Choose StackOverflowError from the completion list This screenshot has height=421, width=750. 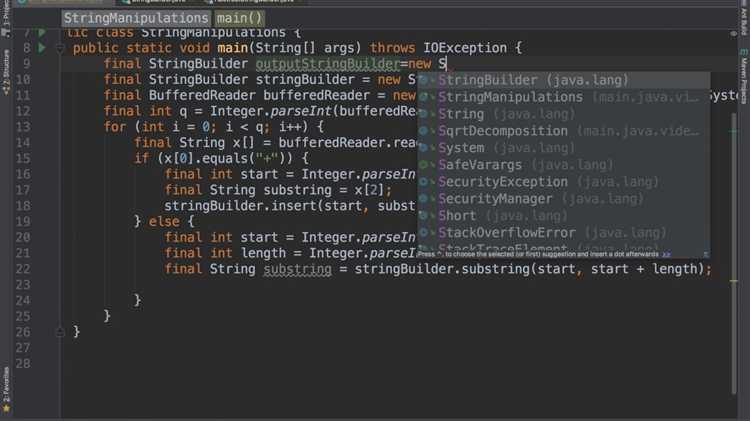pos(563,233)
